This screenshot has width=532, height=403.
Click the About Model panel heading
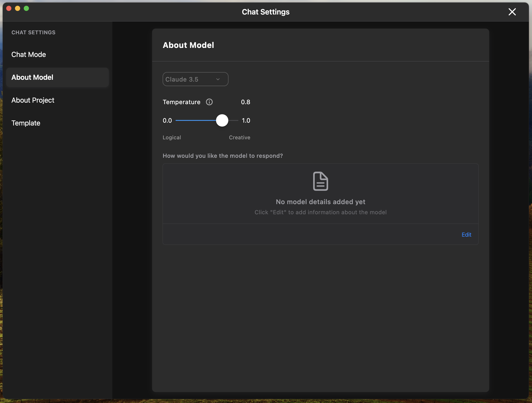tap(188, 45)
